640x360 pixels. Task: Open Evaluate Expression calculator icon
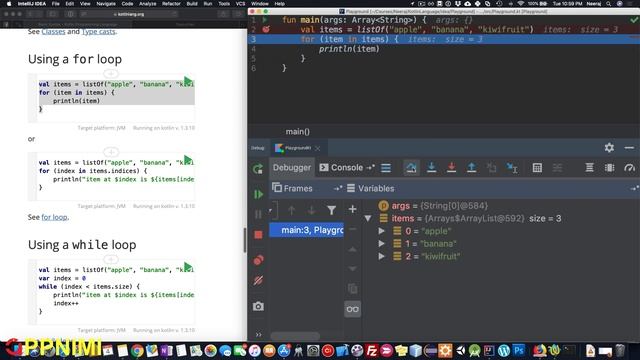coord(537,168)
